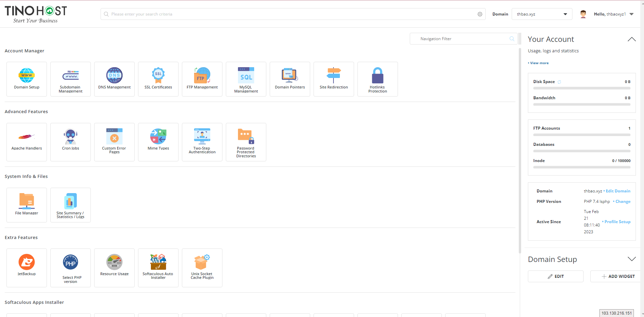Open SSL Certificates
Image resolution: width=644 pixels, height=317 pixels.
pos(158,79)
